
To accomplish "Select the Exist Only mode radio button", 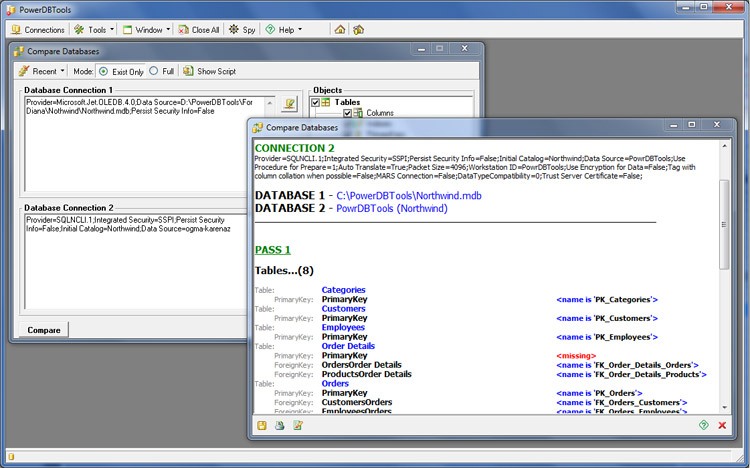I will click(x=104, y=71).
